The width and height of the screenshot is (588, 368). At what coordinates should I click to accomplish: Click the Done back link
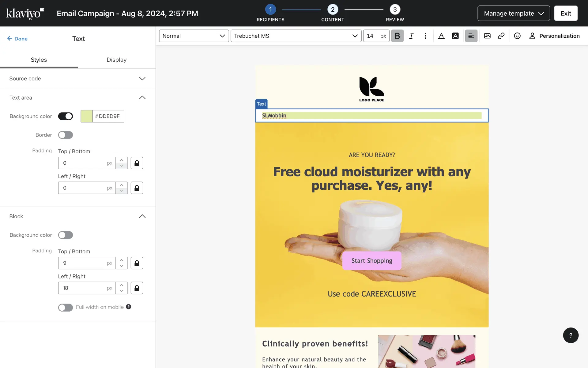pos(17,39)
